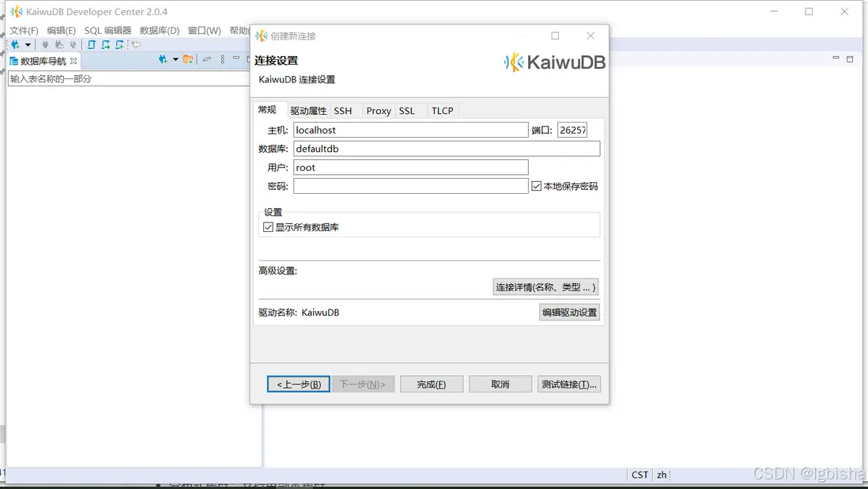Click the 用户 field containing root
This screenshot has width=868, height=489.
point(411,167)
